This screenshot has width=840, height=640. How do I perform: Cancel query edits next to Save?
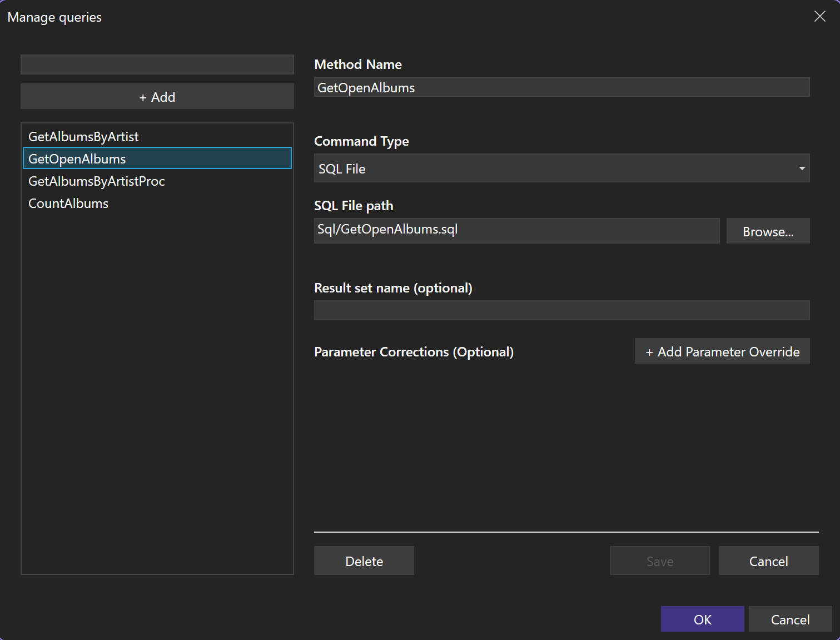pyautogui.click(x=768, y=561)
